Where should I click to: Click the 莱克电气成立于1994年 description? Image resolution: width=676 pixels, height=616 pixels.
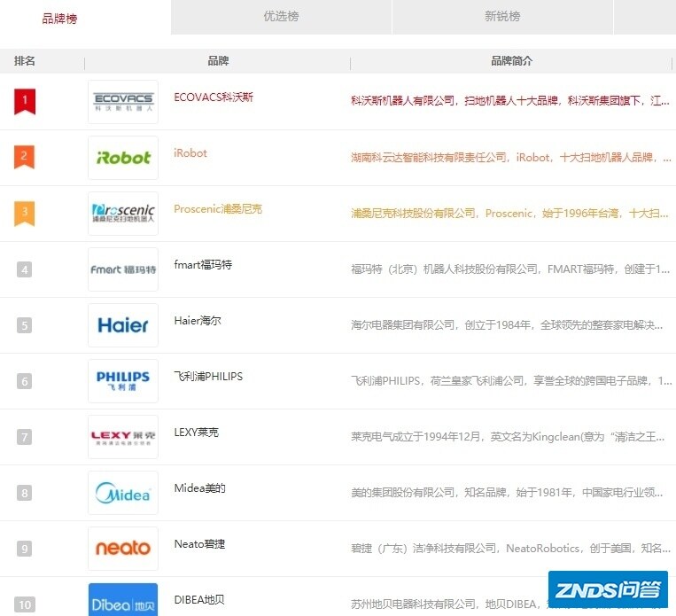508,437
